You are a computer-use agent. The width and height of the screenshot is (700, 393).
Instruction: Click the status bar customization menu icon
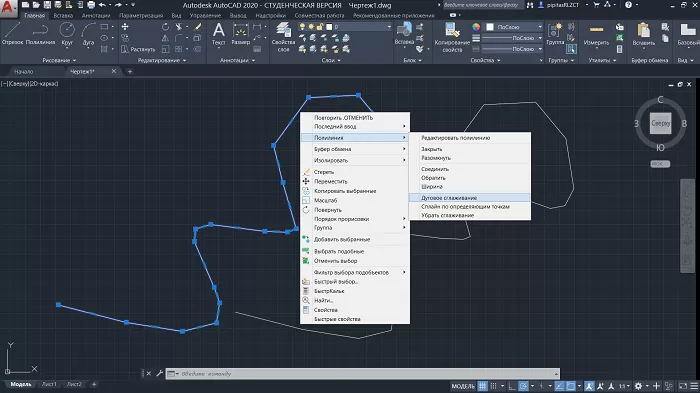coord(694,386)
